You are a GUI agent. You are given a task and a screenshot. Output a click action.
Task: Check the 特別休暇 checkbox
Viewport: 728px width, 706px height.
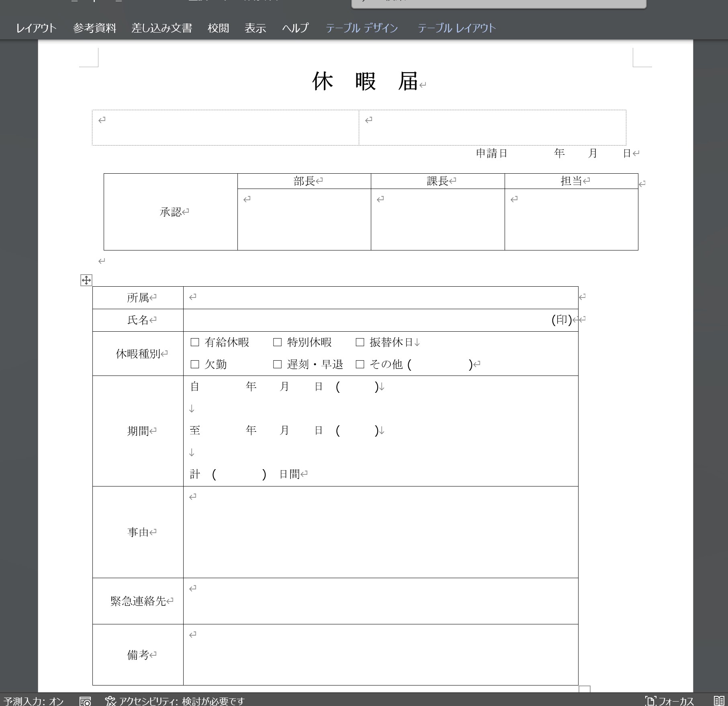(277, 342)
